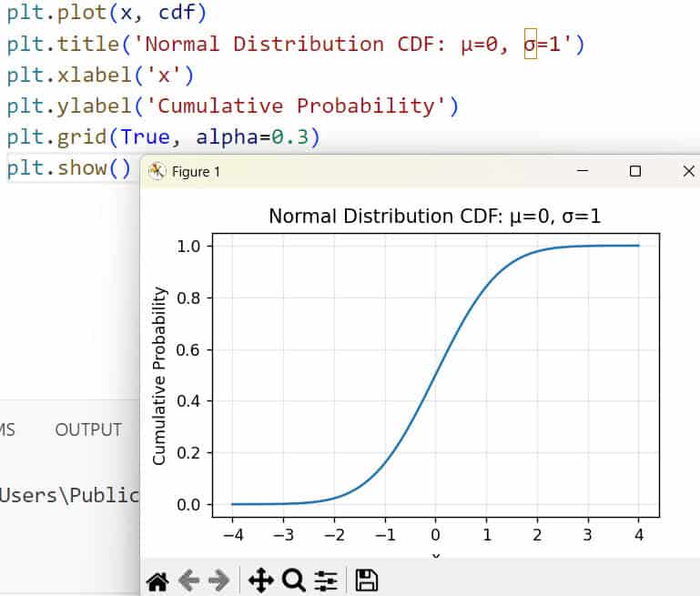Maximize the Figure 1 window
The width and height of the screenshot is (700, 596).
click(x=635, y=171)
